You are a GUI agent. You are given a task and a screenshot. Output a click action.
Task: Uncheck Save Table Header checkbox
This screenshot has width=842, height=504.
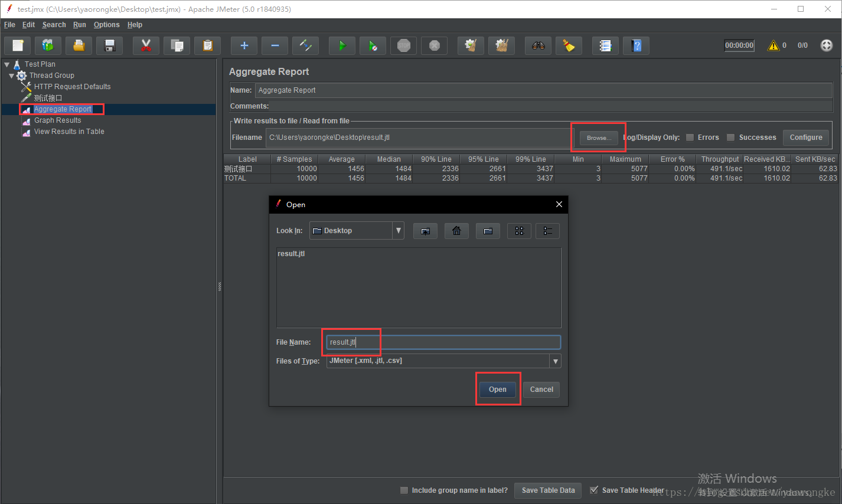coord(594,490)
